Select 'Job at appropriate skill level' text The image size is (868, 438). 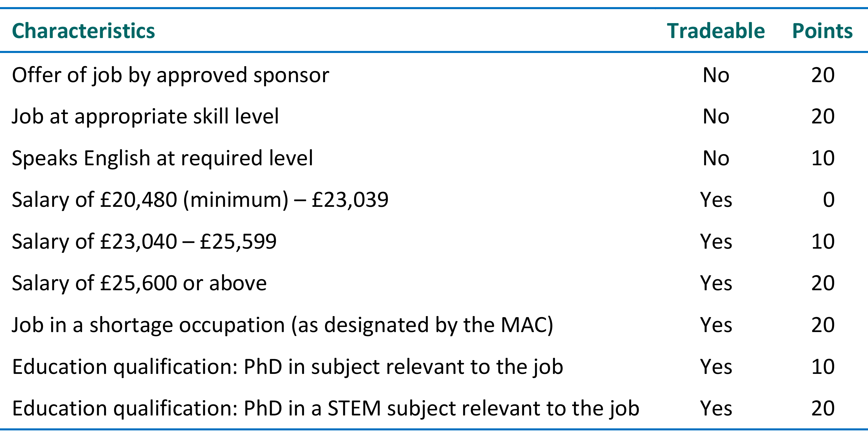[145, 117]
